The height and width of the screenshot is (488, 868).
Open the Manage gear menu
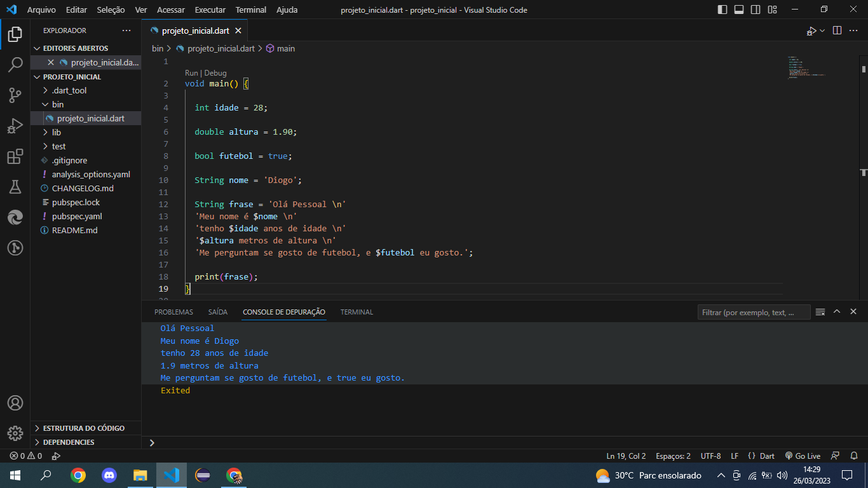pyautogui.click(x=15, y=433)
